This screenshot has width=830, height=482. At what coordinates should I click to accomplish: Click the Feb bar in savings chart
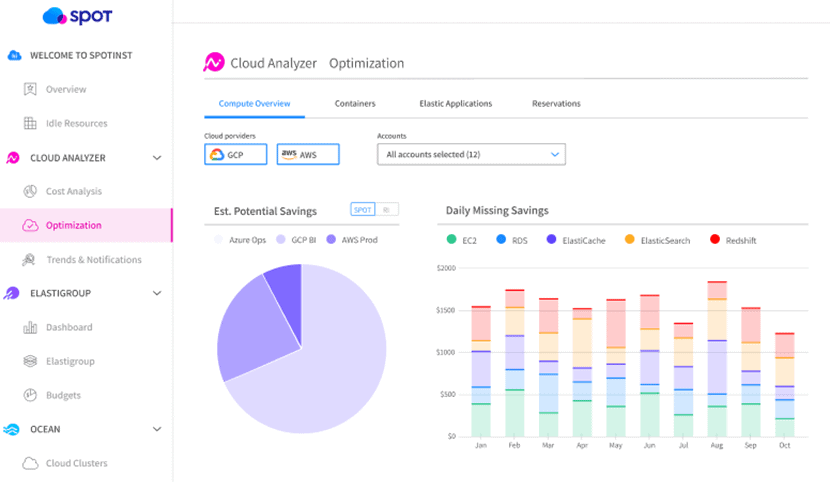click(515, 363)
